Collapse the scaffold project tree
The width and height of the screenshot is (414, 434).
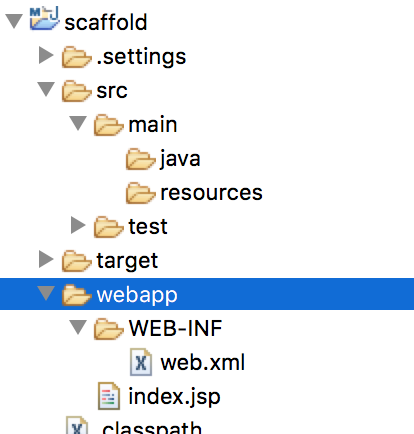pyautogui.click(x=14, y=21)
